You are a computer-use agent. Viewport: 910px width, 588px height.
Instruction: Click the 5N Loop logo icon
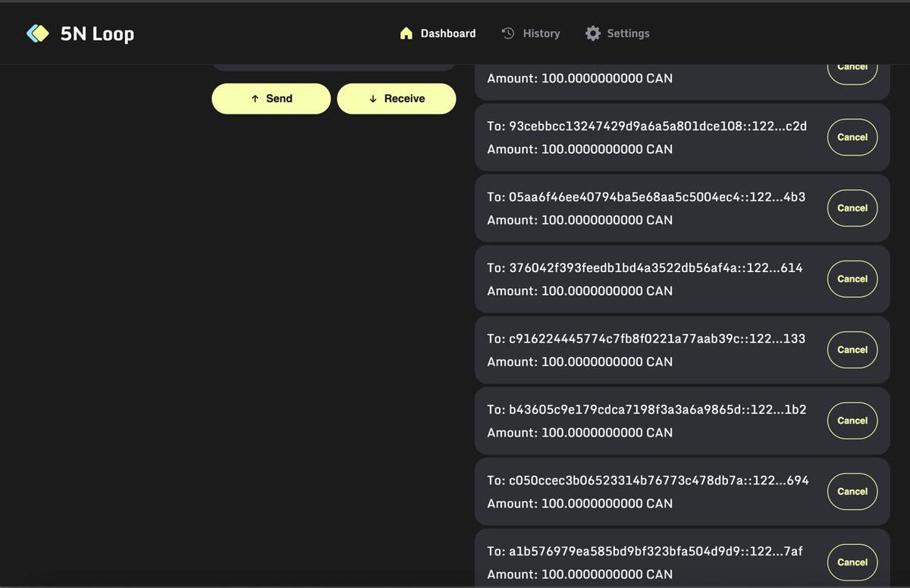37,33
